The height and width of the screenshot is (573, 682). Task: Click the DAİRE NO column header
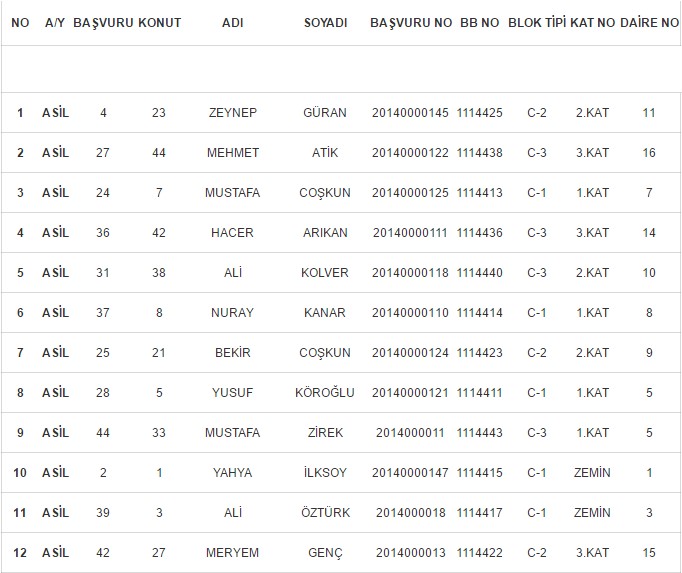[649, 22]
